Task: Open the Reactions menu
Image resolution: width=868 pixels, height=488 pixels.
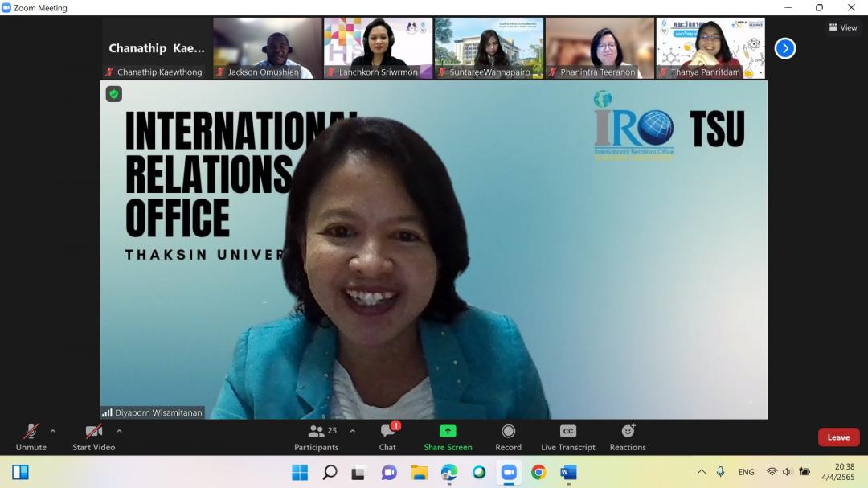Action: (628, 437)
